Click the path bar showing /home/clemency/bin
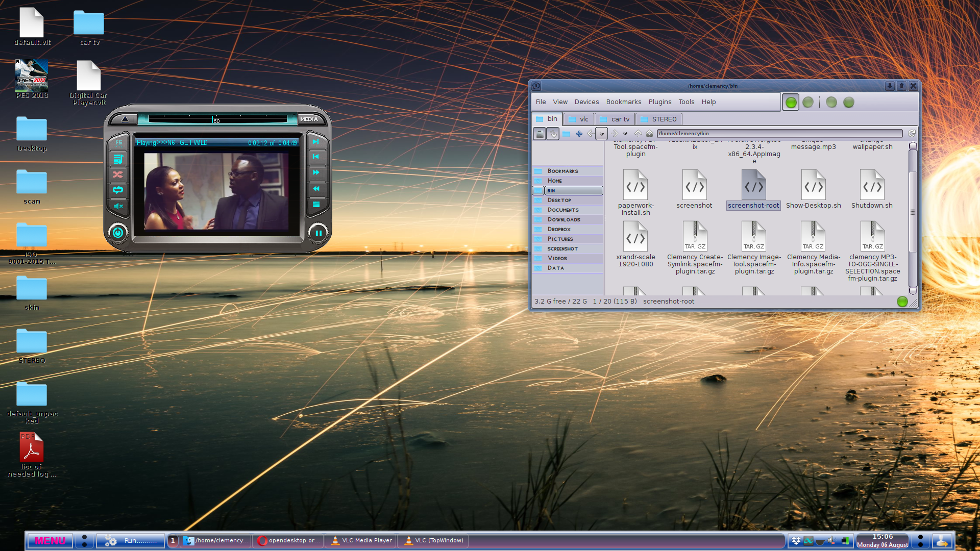The image size is (980, 551). [x=779, y=134]
